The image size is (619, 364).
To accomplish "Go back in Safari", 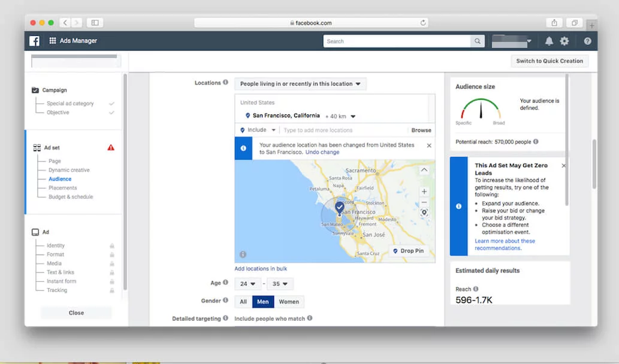I will [x=65, y=23].
